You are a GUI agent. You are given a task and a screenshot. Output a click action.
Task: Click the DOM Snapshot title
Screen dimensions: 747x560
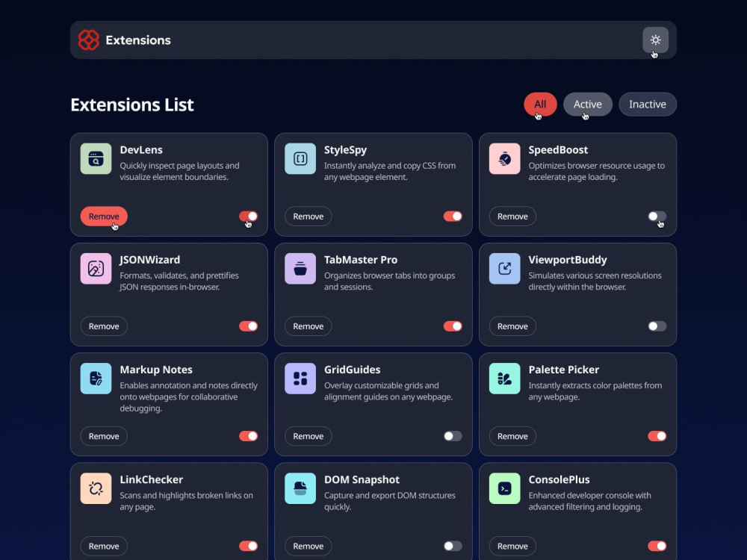pos(362,480)
